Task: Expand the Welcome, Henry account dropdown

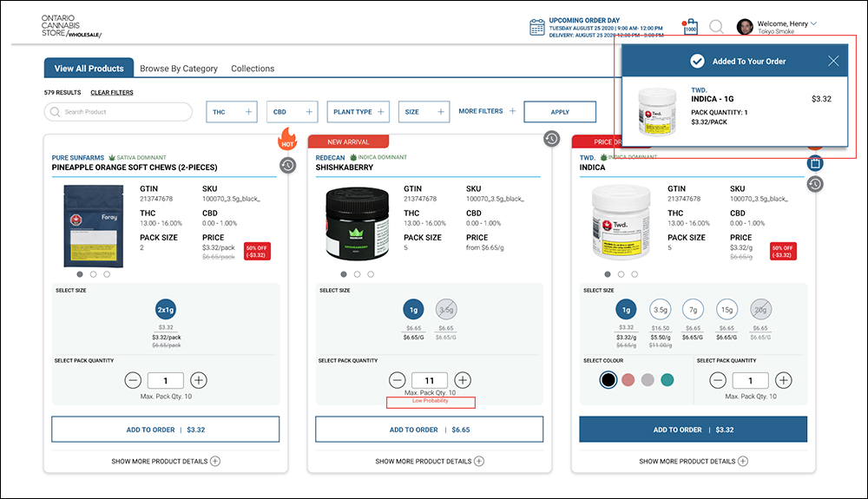Action: [814, 23]
